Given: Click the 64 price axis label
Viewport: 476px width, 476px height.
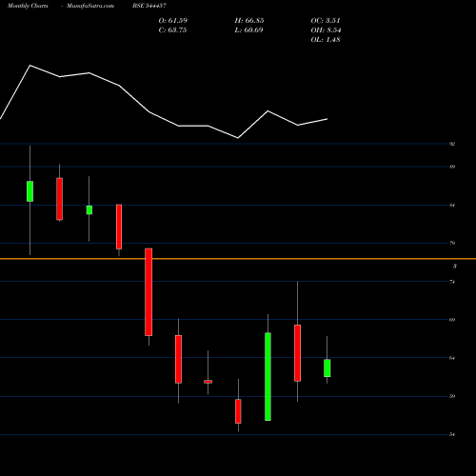Looking at the screenshot, I should 452,358.
